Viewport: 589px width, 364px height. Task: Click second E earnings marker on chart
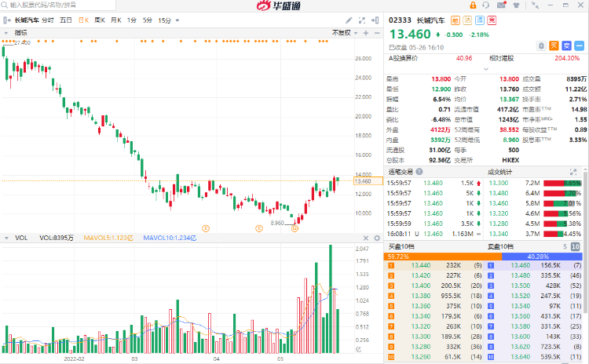click(x=259, y=228)
